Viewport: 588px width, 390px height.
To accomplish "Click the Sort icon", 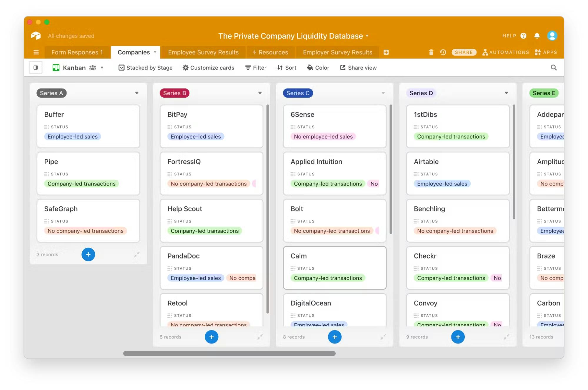I will click(287, 67).
